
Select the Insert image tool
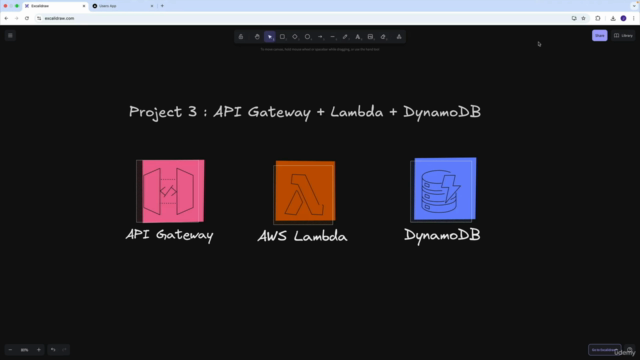tap(371, 37)
